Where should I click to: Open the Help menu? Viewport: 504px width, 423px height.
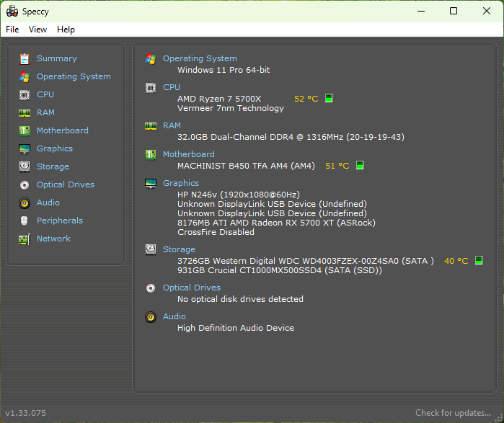pyautogui.click(x=66, y=30)
